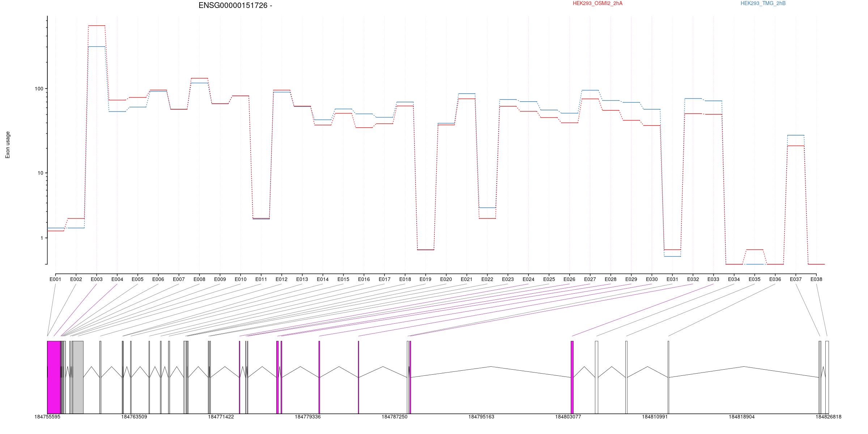
Task: Click the blue E037 exon usage segment
Action: coord(796,135)
